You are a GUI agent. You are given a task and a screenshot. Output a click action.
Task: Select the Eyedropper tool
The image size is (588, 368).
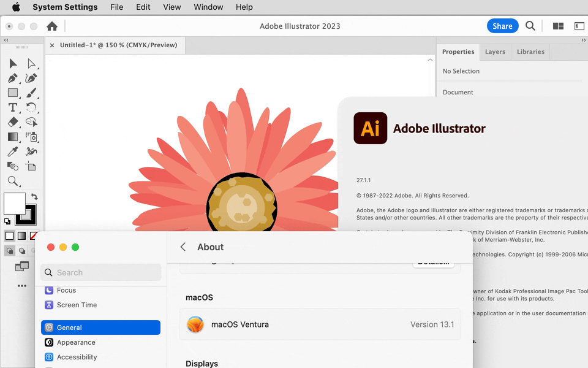coord(13,151)
